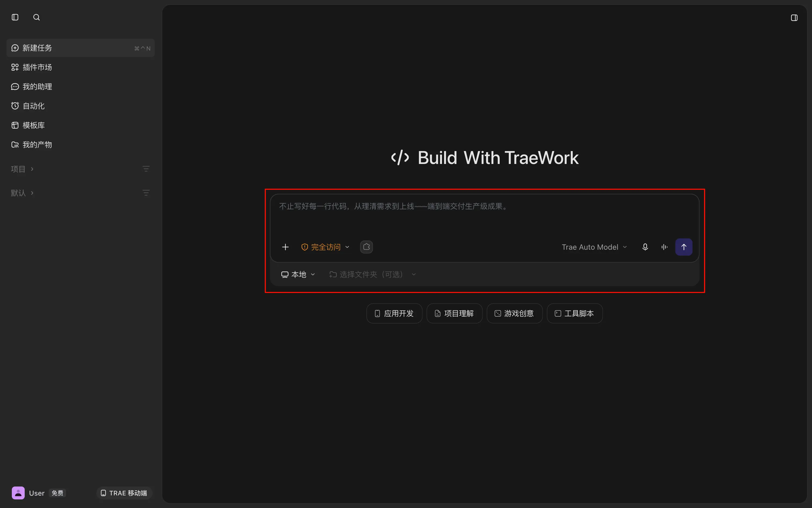
Task: Open TRAE 移动端 mobile link
Action: (124, 493)
